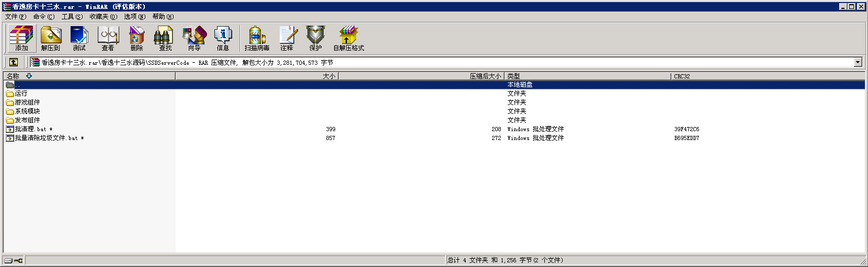Select the 批量清除垃圾文件.bat file
This screenshot has height=267, width=868.
point(46,138)
